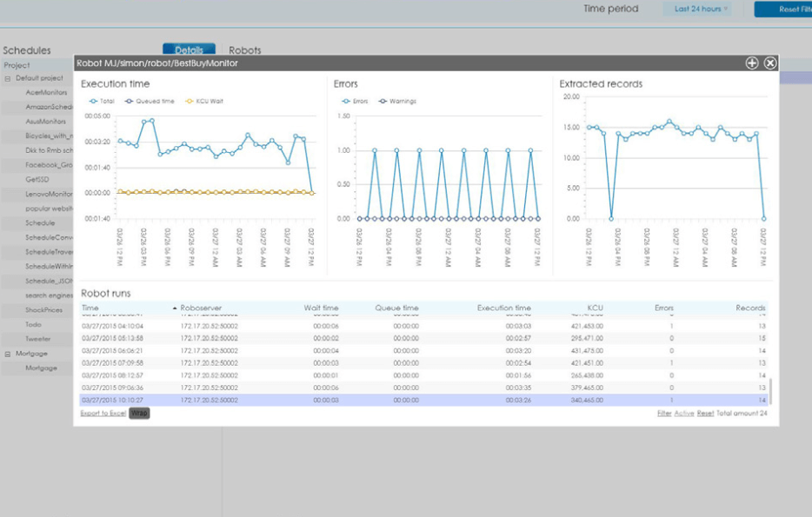Switch to the Details tab
The width and height of the screenshot is (812, 517).
189,50
